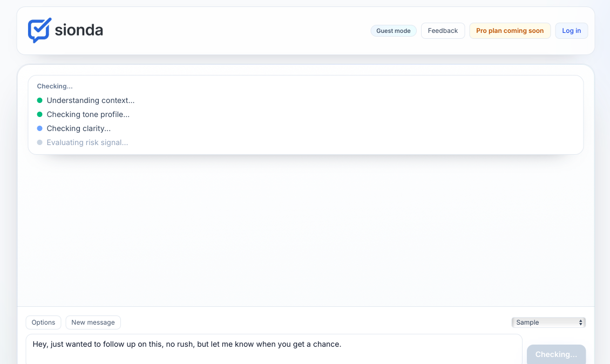610x364 pixels.
Task: Click the green dot beside Understanding context
Action: pos(39,100)
